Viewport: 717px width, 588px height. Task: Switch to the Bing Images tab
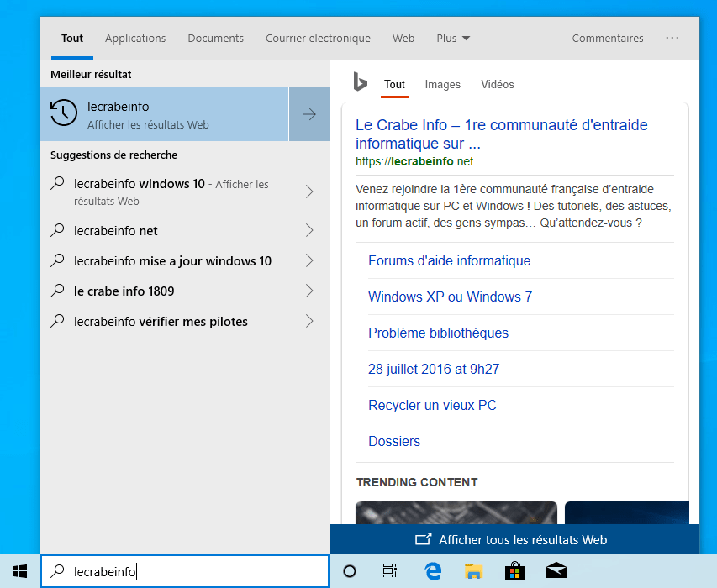[x=443, y=85]
